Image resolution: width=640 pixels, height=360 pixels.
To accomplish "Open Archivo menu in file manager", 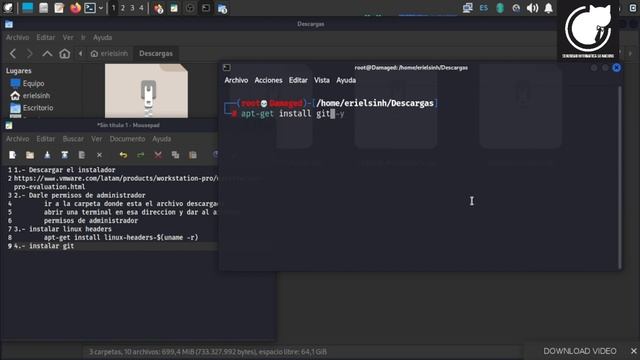I will pyautogui.click(x=18, y=37).
